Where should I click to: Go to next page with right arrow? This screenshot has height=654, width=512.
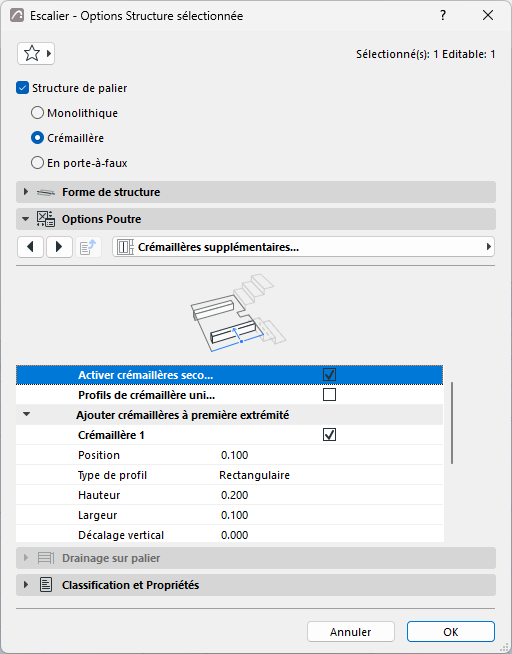(x=59, y=247)
